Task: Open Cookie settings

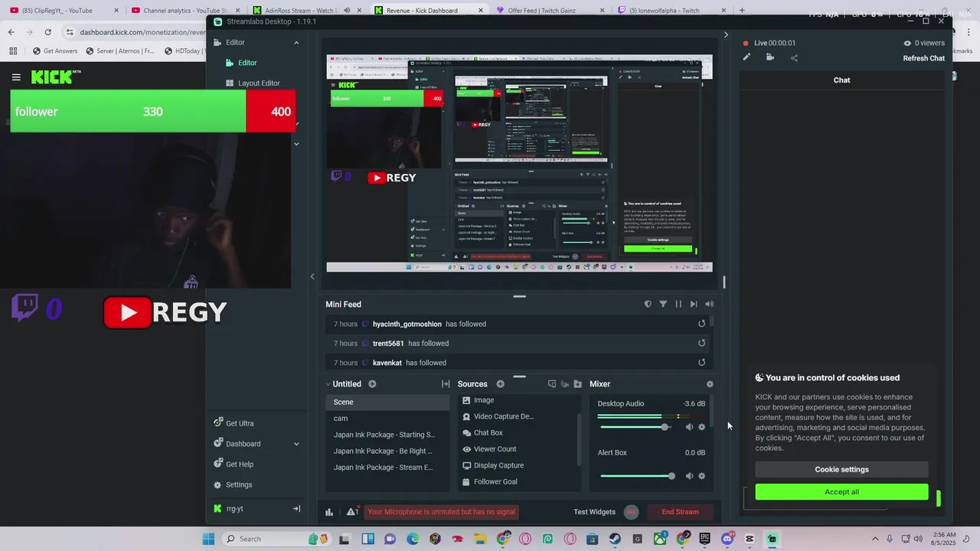Action: pos(841,470)
